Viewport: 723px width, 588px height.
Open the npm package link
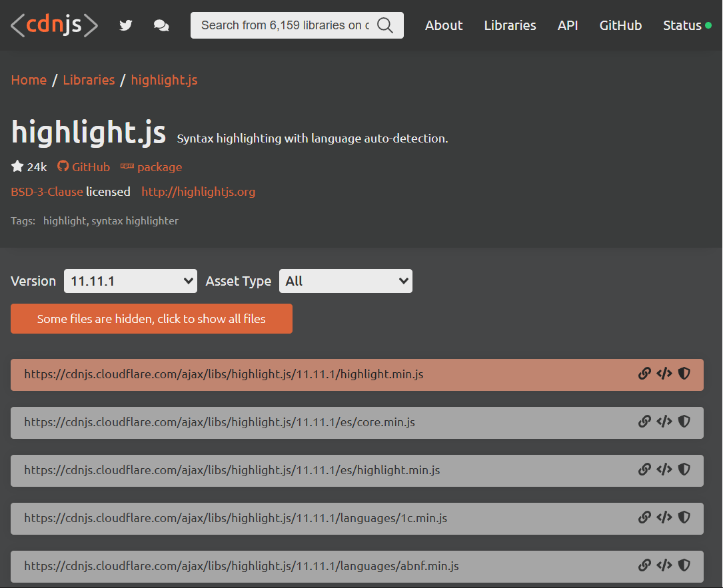(151, 167)
